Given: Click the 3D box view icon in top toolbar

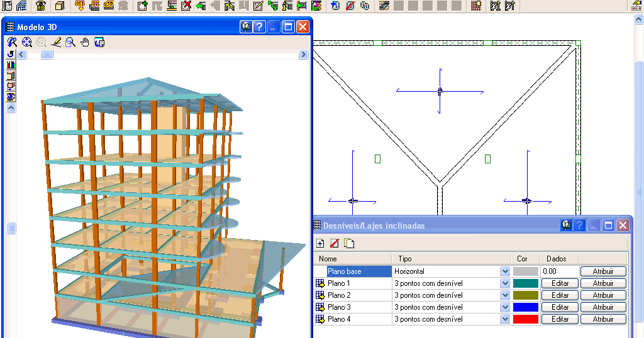Looking at the screenshot, I should (x=60, y=5).
